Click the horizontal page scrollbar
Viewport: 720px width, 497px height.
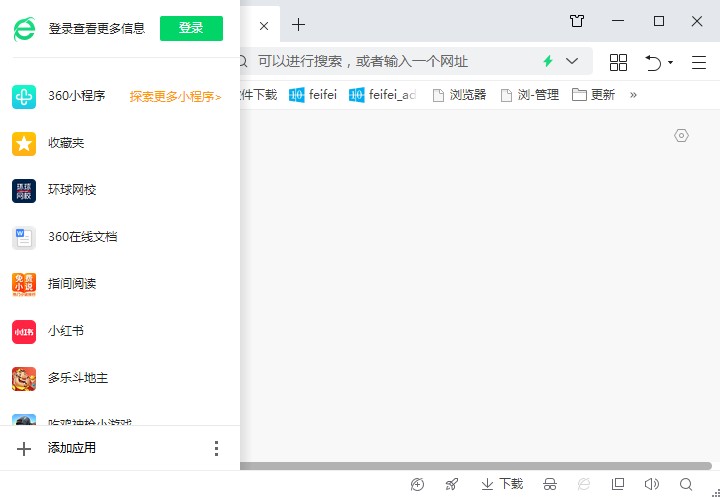pos(476,466)
